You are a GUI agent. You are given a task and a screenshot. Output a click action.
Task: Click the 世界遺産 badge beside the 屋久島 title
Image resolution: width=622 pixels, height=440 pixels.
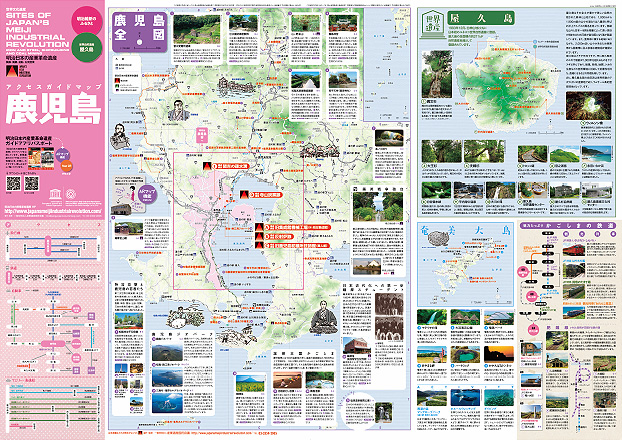pos(432,21)
